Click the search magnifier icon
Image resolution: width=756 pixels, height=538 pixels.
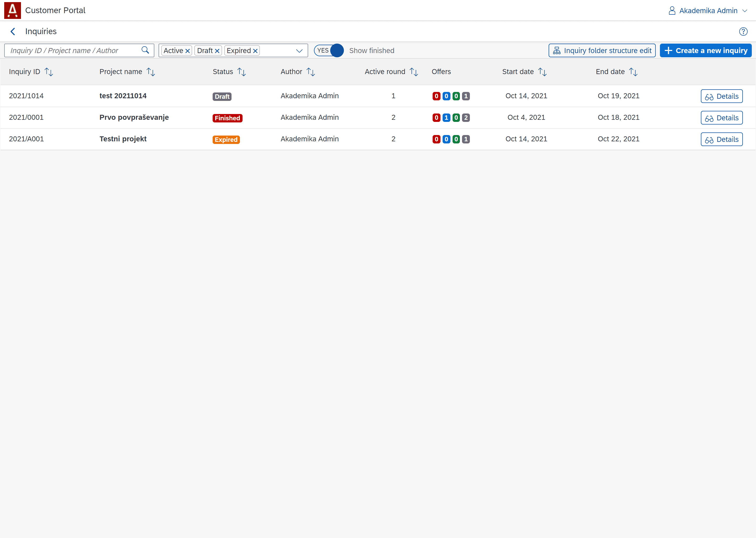(x=145, y=50)
